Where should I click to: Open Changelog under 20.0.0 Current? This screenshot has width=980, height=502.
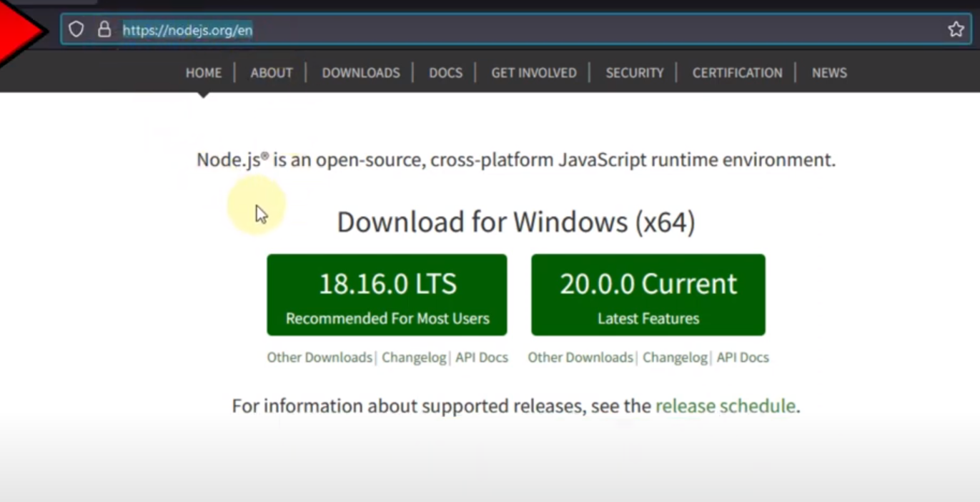(675, 358)
